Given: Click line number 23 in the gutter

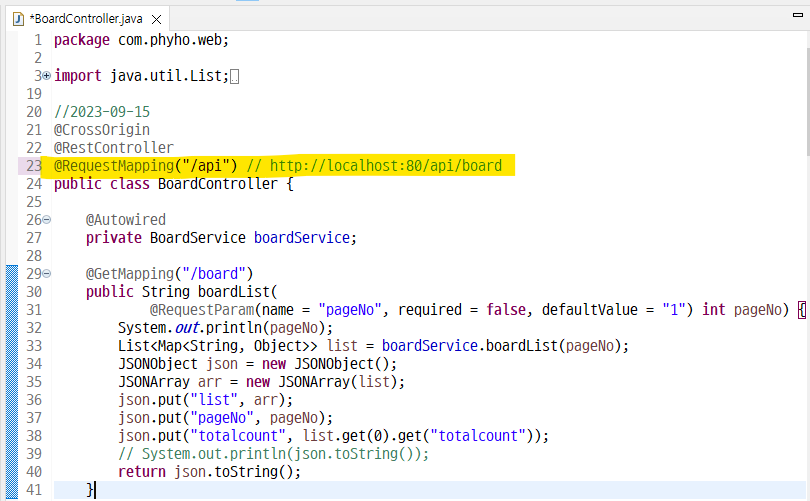Looking at the screenshot, I should click(34, 166).
